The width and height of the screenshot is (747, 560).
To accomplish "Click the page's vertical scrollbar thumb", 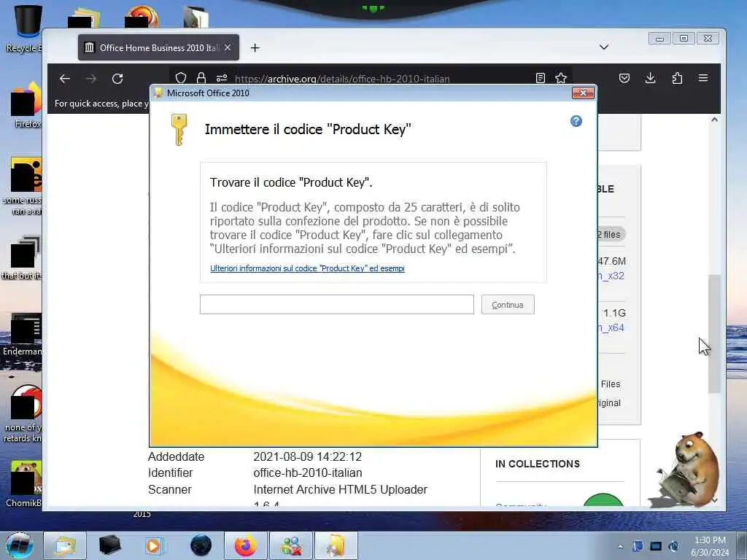I will point(713,333).
